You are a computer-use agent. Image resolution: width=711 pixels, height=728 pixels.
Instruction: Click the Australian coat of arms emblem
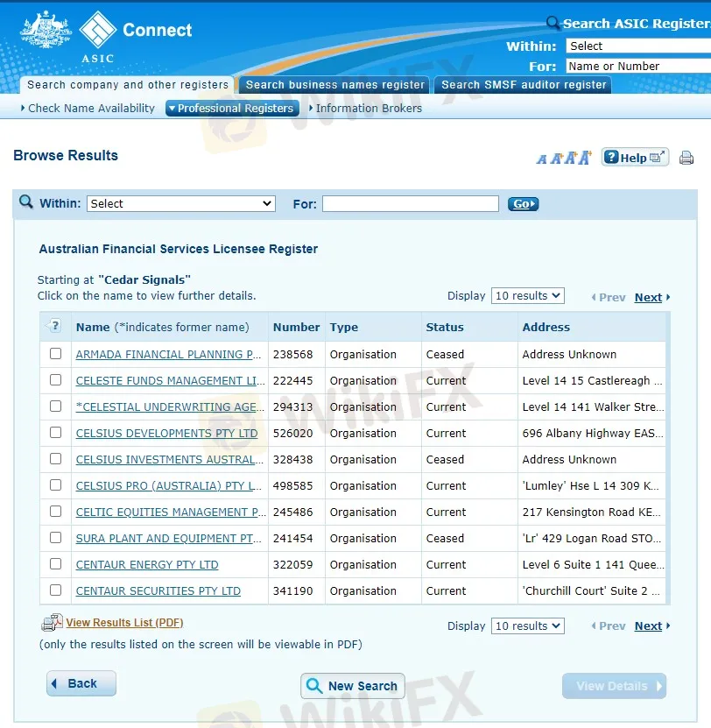tap(46, 30)
